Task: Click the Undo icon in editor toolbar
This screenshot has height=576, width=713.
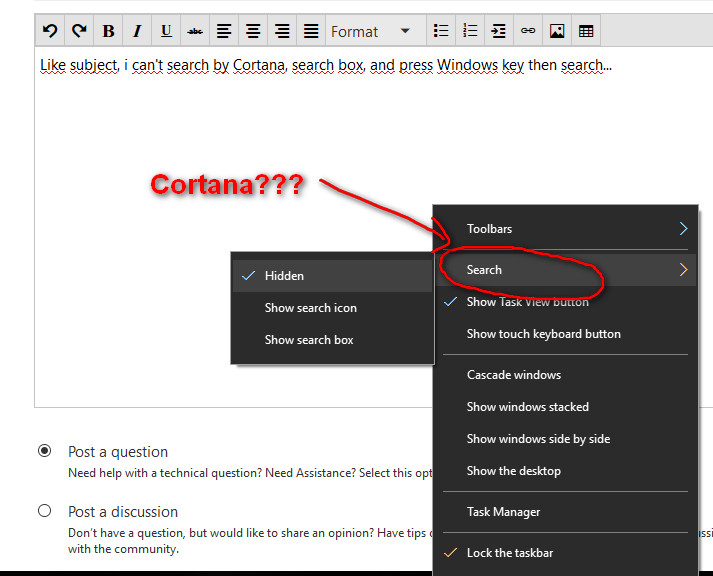Action: (x=50, y=31)
